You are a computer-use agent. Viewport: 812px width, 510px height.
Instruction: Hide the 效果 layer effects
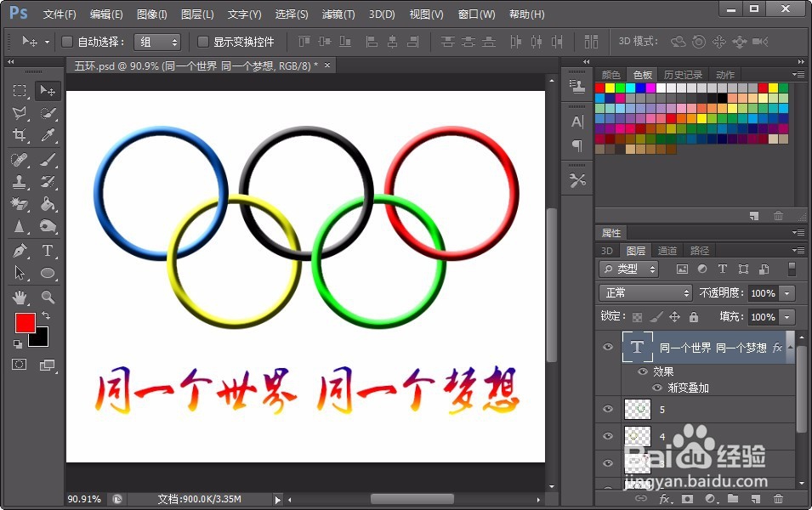pyautogui.click(x=643, y=371)
